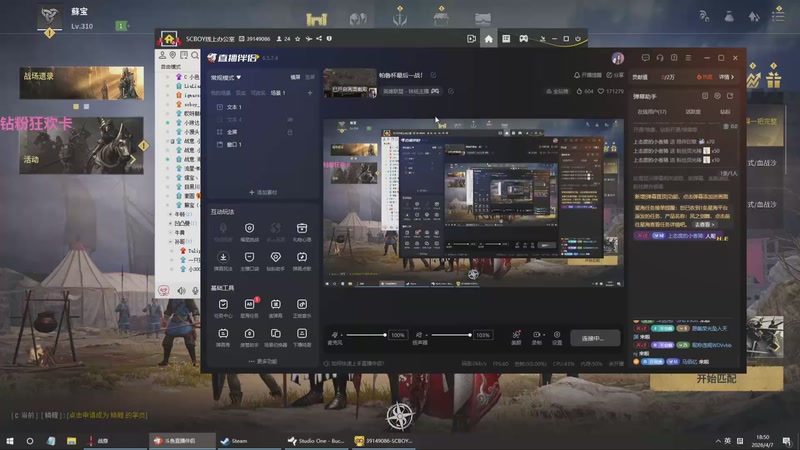Switch to 钻粉 tab in 弹幕助手

tap(725, 112)
